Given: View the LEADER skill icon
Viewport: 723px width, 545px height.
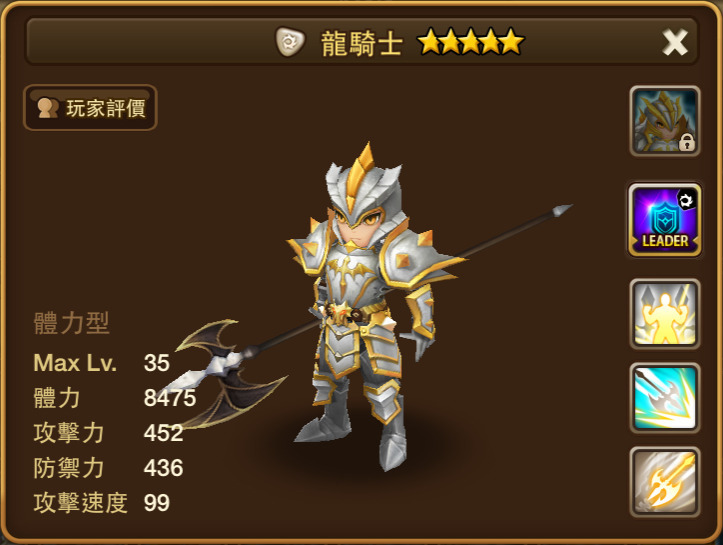Looking at the screenshot, I should [665, 220].
